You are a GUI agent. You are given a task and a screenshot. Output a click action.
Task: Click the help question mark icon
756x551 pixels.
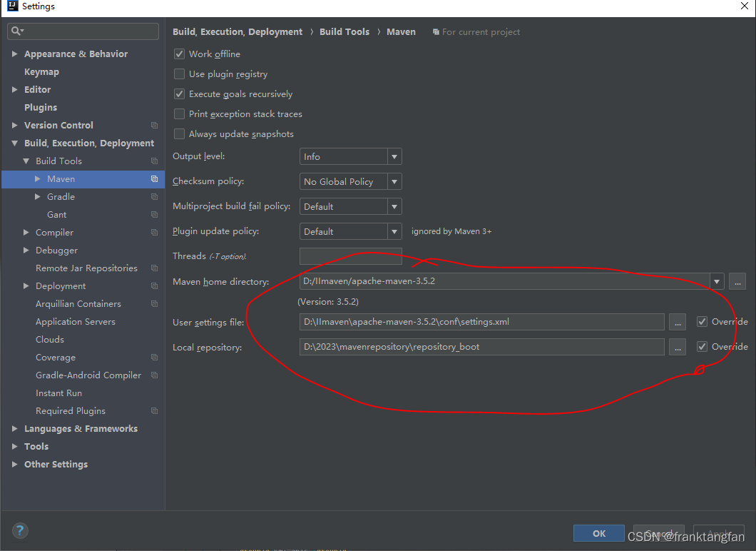click(x=20, y=531)
